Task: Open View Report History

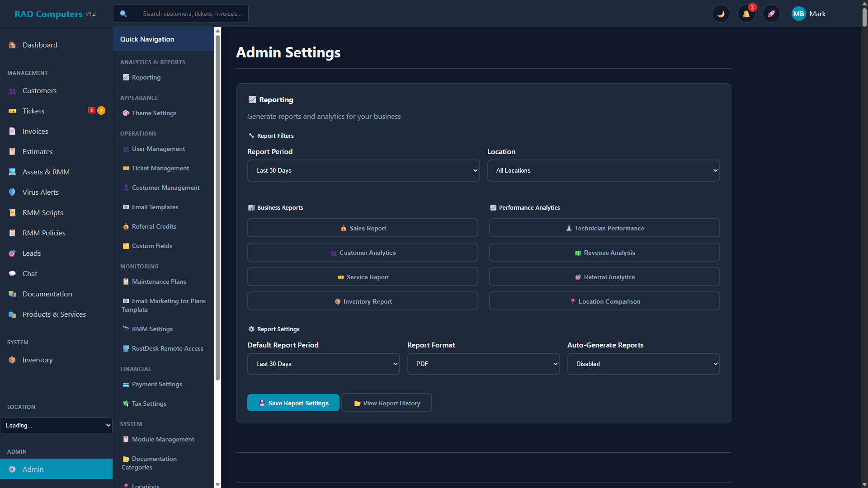Action: [x=387, y=403]
